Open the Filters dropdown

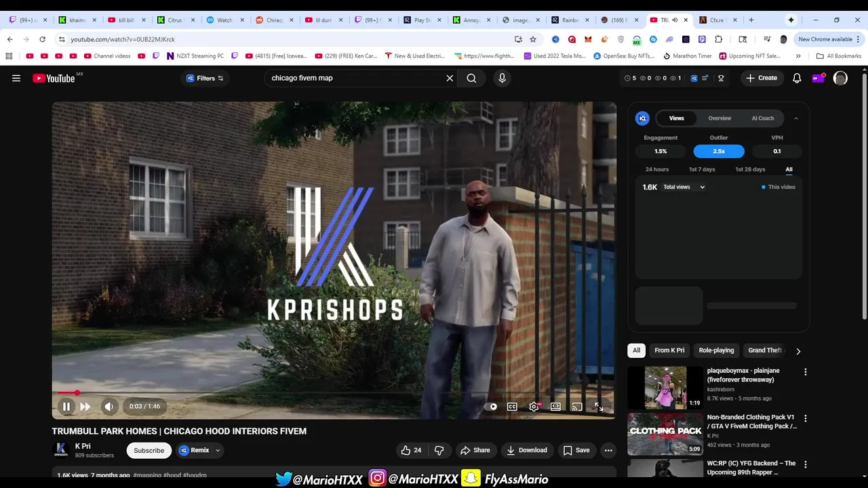205,78
